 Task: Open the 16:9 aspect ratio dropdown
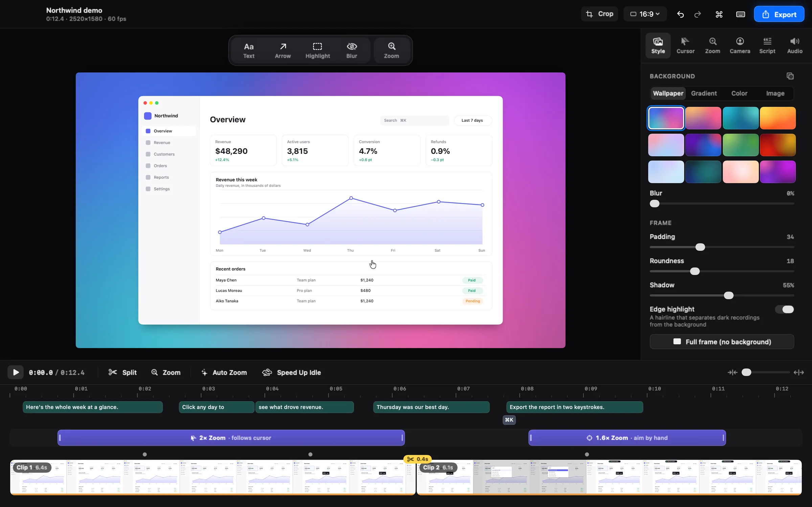point(645,14)
